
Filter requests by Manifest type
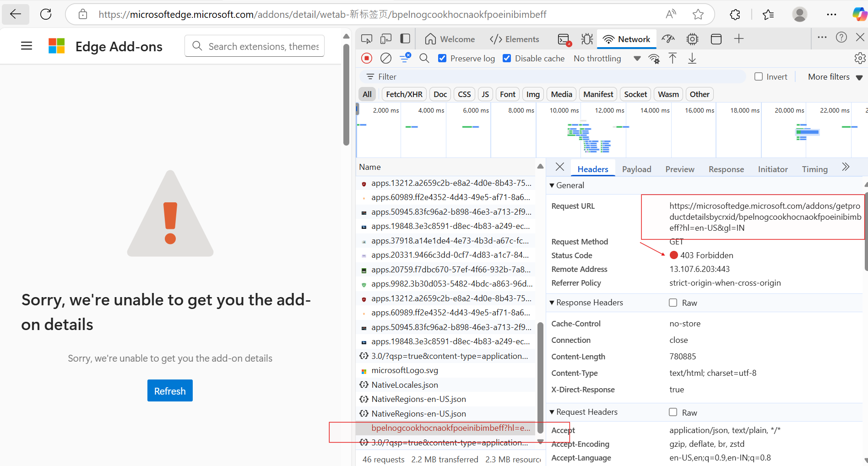point(598,94)
